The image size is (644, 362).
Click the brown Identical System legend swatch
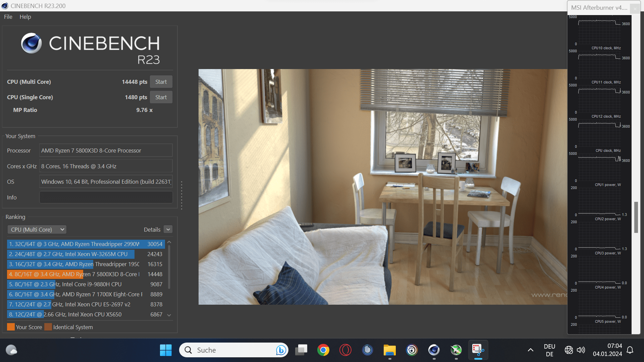pyautogui.click(x=48, y=327)
